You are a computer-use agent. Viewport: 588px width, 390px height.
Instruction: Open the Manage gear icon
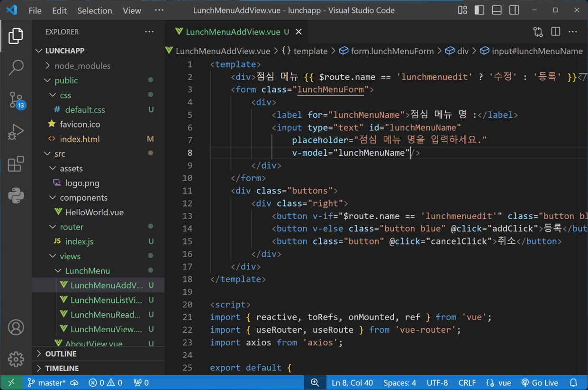pos(16,359)
